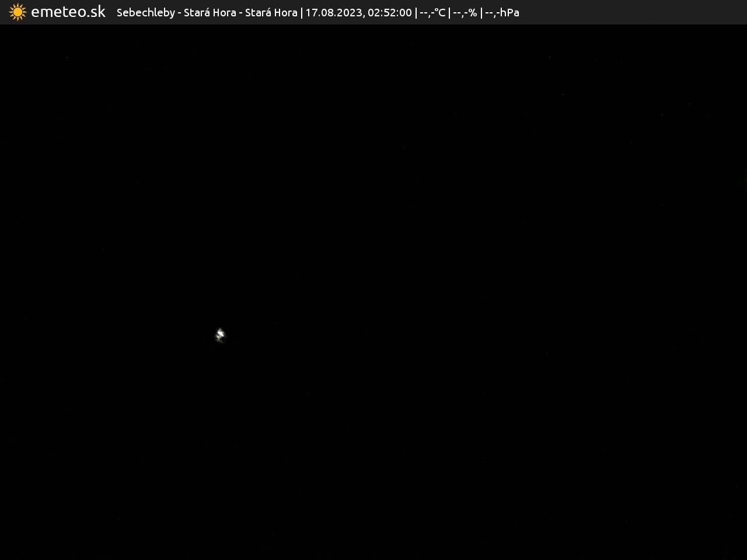Click the emeteo.sk site name
The height and width of the screenshot is (560, 747).
(x=68, y=12)
